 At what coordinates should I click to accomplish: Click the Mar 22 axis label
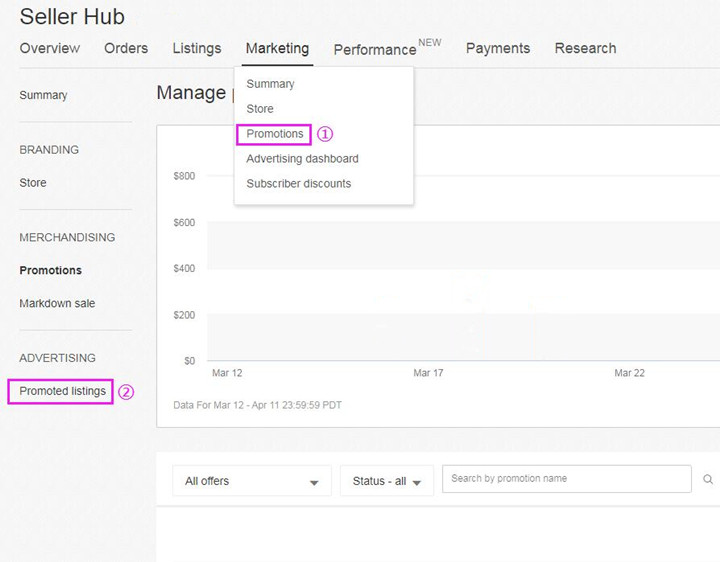629,373
